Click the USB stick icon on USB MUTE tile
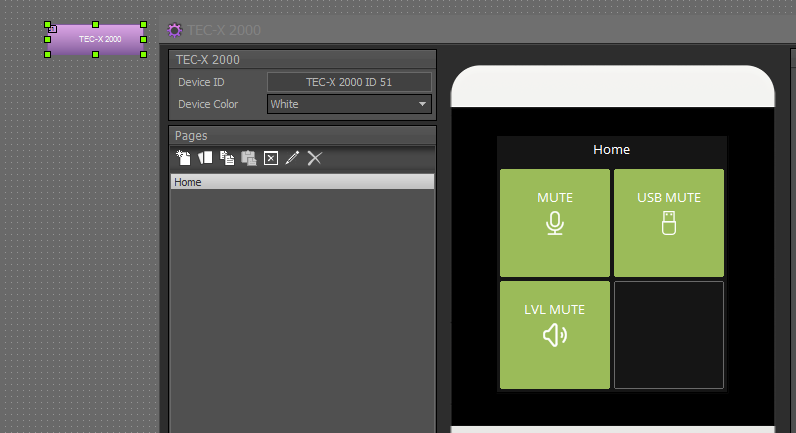The height and width of the screenshot is (433, 796). click(669, 223)
